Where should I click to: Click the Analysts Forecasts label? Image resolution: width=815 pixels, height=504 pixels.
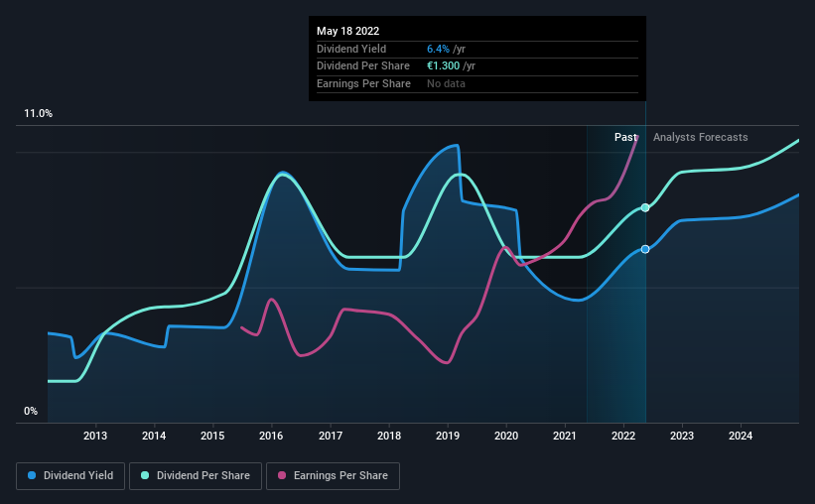(700, 137)
